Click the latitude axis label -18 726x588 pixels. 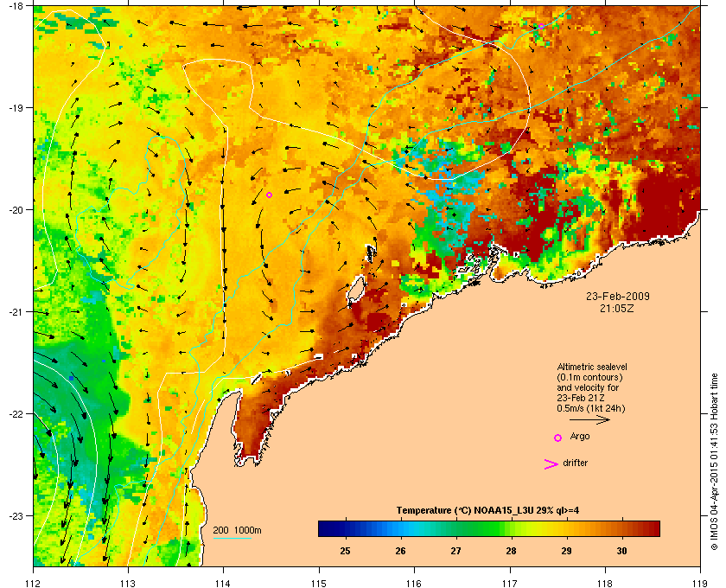click(x=16, y=5)
